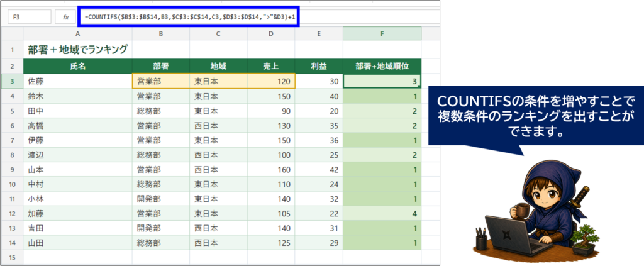Click 営業部 in 佐藤's row
This screenshot has height=266, width=644.
point(161,81)
